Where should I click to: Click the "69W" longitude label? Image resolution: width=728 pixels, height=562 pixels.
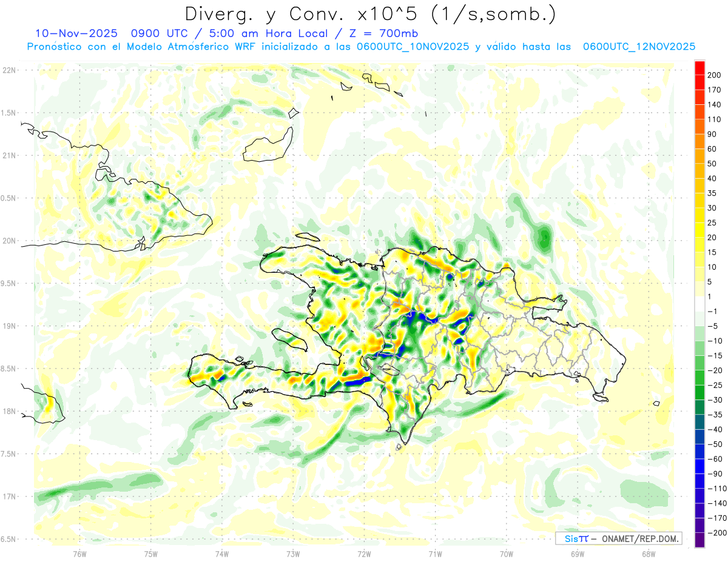pyautogui.click(x=578, y=554)
